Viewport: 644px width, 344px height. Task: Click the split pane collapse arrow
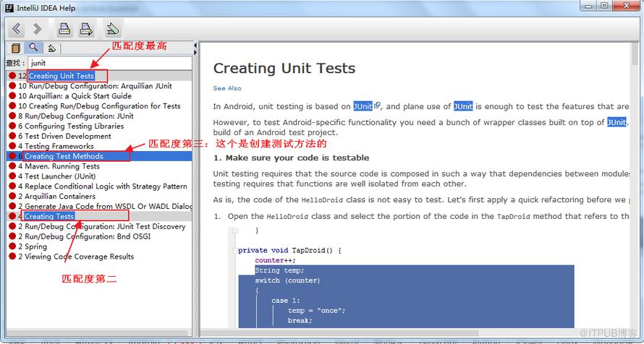coord(195,46)
